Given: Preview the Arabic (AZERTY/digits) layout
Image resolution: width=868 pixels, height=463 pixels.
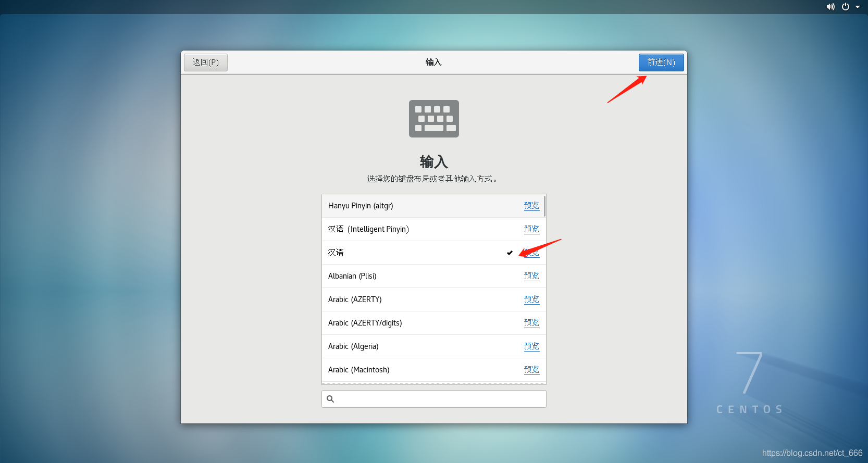Looking at the screenshot, I should click(531, 323).
